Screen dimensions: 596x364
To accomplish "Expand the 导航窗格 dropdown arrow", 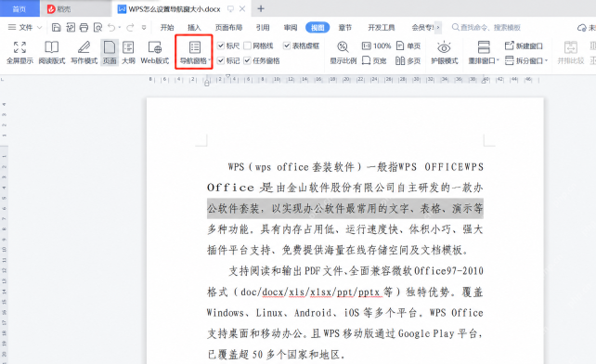I will pyautogui.click(x=210, y=60).
